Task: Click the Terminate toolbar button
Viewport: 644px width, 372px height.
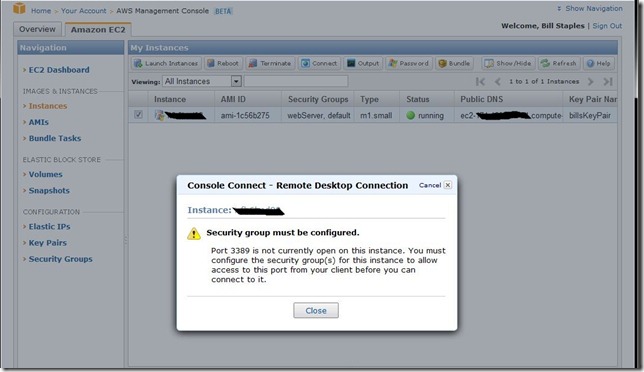Action: point(270,63)
